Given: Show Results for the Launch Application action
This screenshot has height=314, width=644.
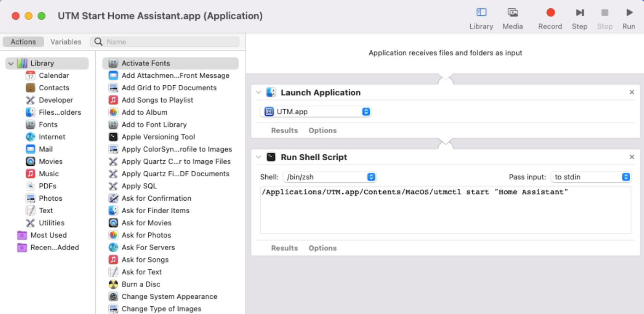Looking at the screenshot, I should [x=284, y=130].
